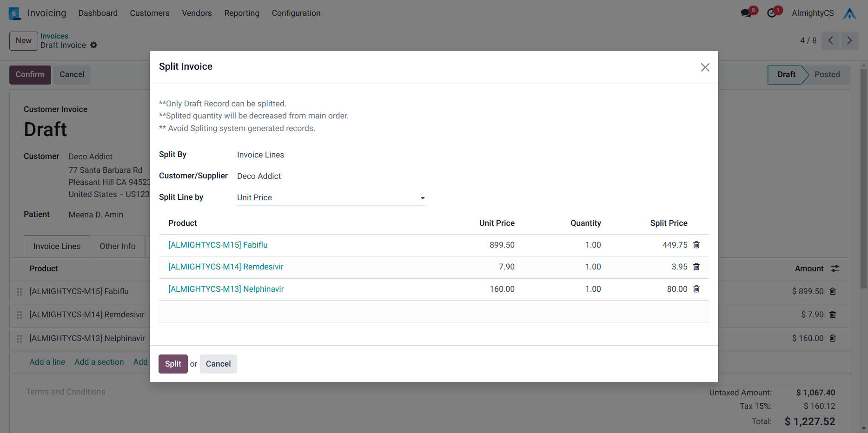The height and width of the screenshot is (433, 868).
Task: Open the Reporting menu
Action: pyautogui.click(x=241, y=13)
